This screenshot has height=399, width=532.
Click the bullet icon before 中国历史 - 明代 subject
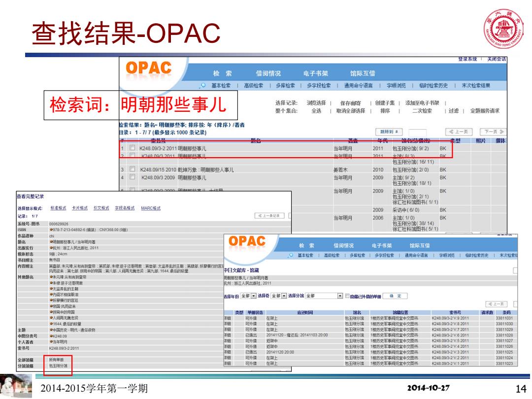point(51,330)
